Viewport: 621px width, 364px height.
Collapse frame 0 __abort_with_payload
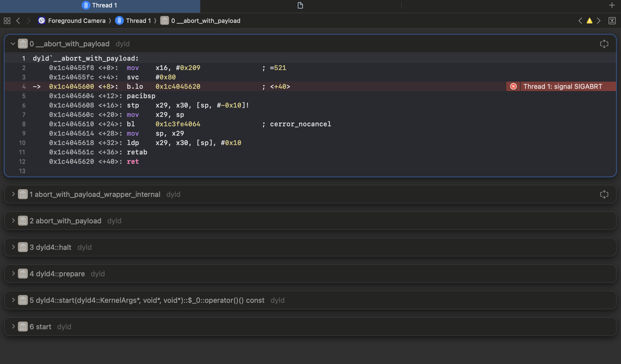click(13, 44)
